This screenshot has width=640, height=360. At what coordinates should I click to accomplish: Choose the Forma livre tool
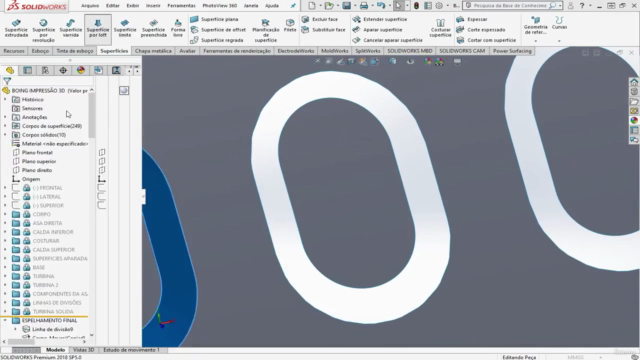[x=178, y=28]
